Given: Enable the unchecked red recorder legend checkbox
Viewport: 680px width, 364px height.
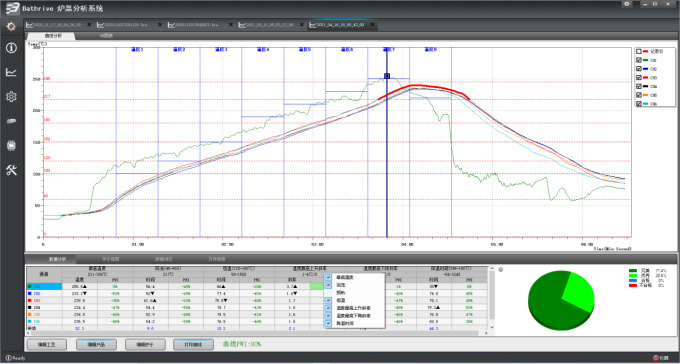Looking at the screenshot, I should click(639, 52).
